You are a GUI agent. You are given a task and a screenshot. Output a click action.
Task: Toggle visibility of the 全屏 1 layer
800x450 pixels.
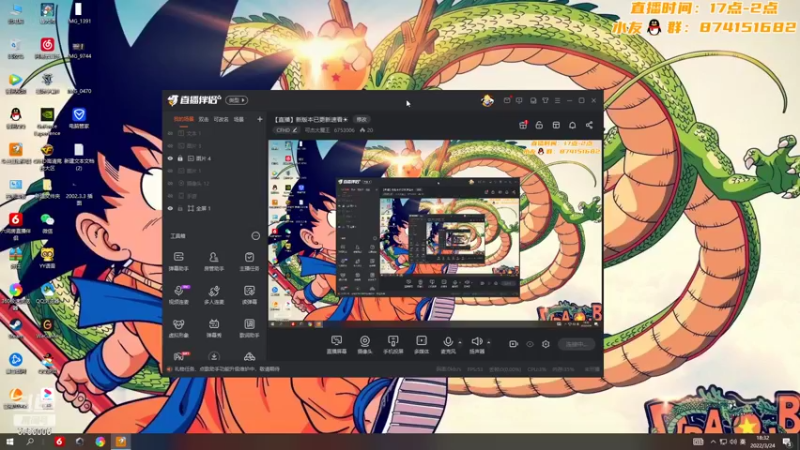[x=170, y=209]
